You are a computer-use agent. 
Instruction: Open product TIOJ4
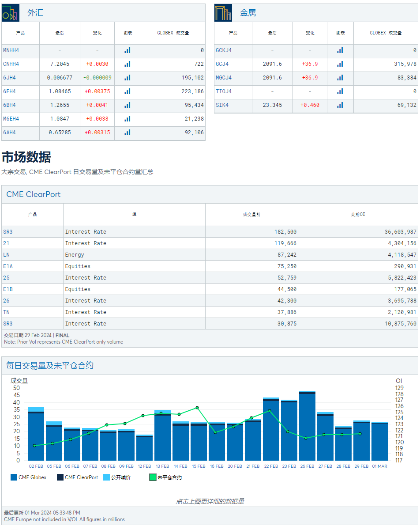click(x=224, y=91)
